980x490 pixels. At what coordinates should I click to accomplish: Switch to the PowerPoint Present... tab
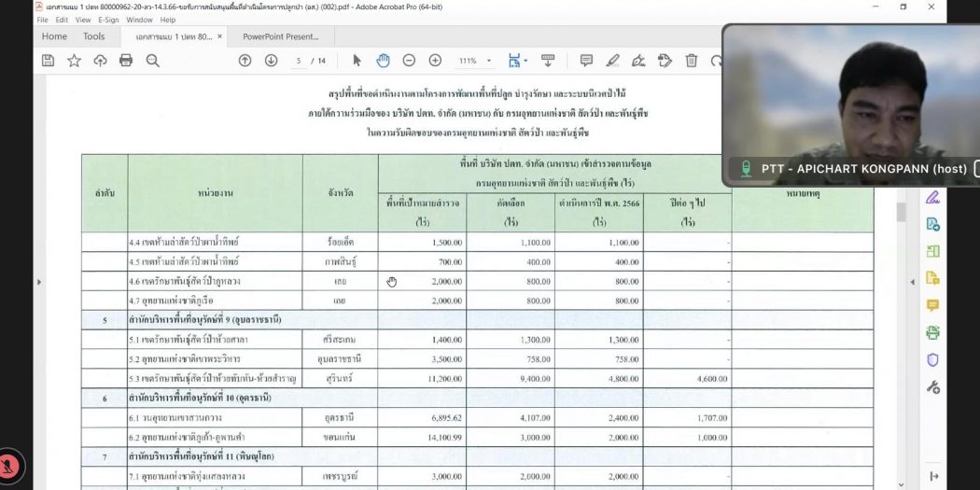pyautogui.click(x=280, y=36)
